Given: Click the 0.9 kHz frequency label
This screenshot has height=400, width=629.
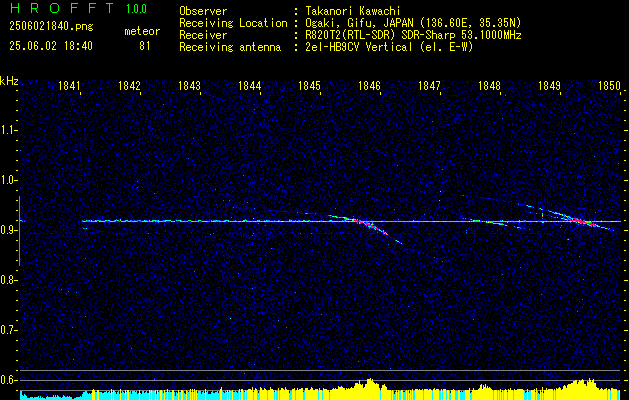Looking at the screenshot, I should pyautogui.click(x=8, y=230).
